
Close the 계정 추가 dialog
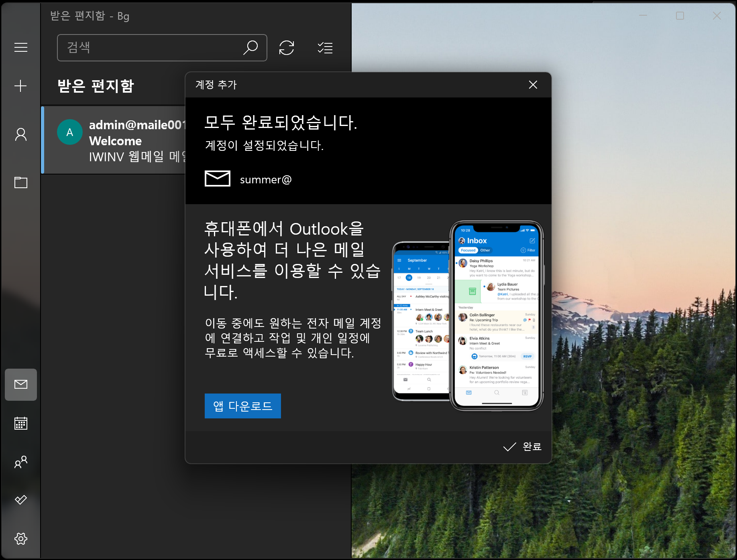(x=533, y=85)
